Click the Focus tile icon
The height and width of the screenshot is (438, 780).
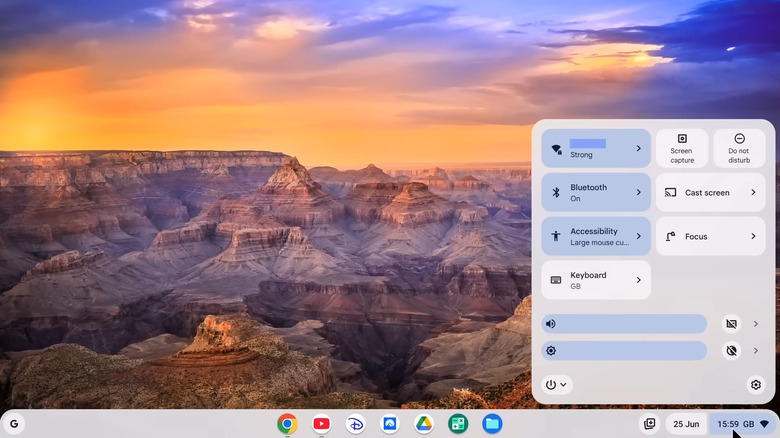[671, 236]
